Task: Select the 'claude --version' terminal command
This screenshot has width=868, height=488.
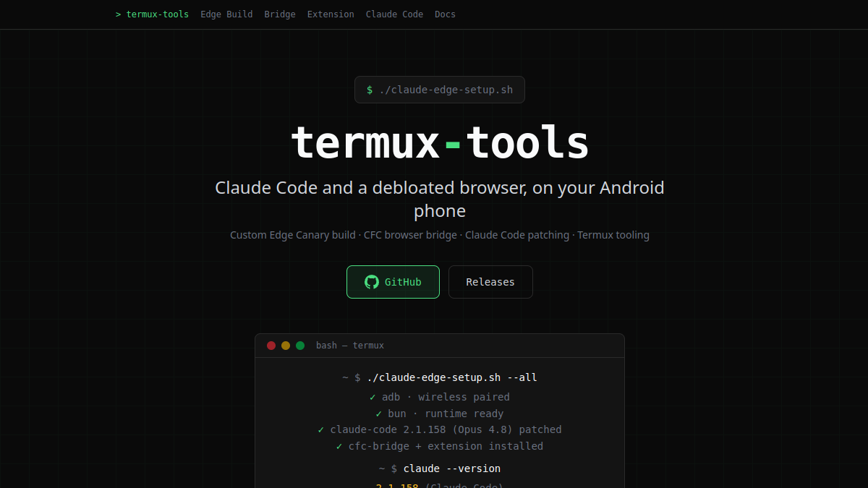Action: pos(452,468)
